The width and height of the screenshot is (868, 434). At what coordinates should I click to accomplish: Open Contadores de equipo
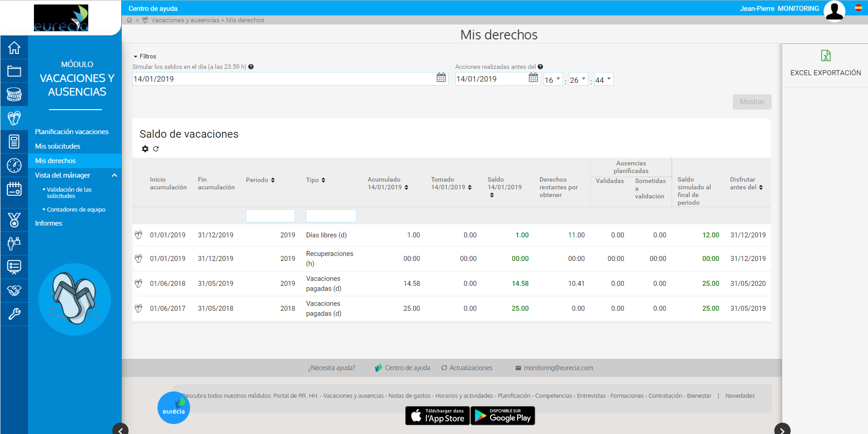click(x=76, y=209)
